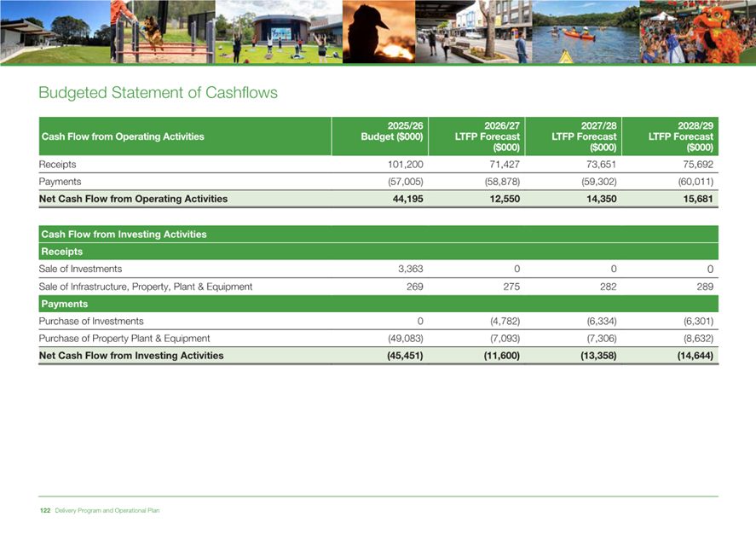Click the operating 'Payments' row label
756x534 pixels.
click(x=60, y=182)
